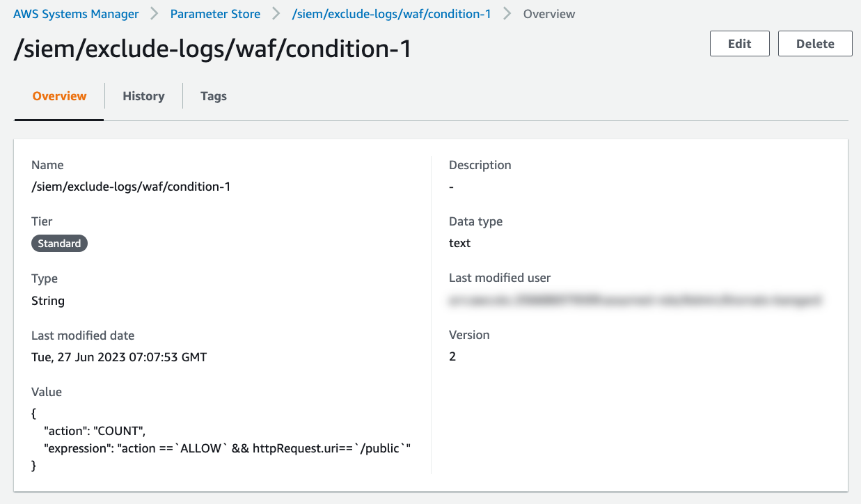Click the "action": "COUNT" line in Value
Screen dimensions: 861x504
(x=94, y=430)
